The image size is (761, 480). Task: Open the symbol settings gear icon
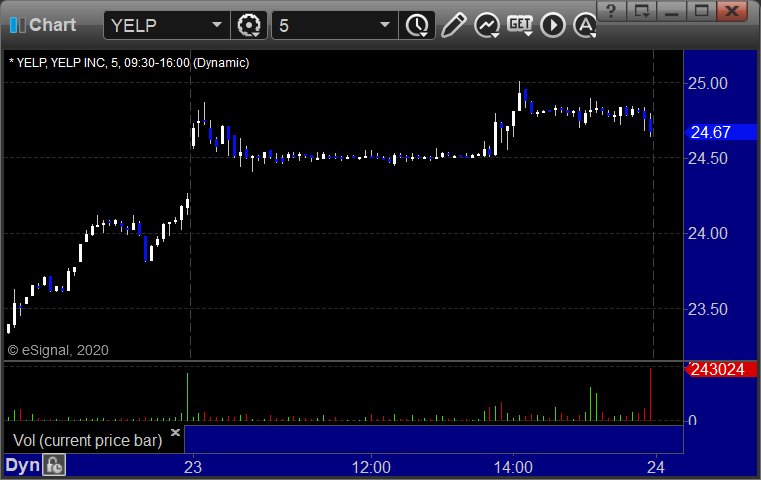(x=248, y=25)
